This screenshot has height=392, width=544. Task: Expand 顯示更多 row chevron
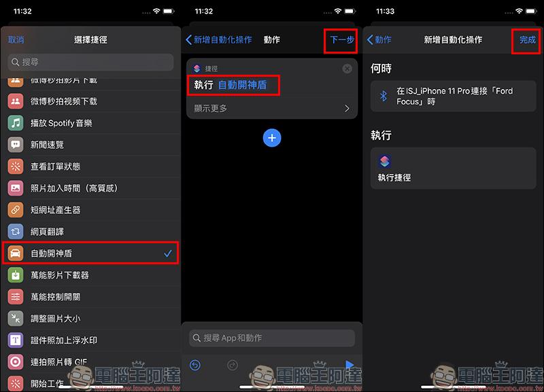coord(347,109)
